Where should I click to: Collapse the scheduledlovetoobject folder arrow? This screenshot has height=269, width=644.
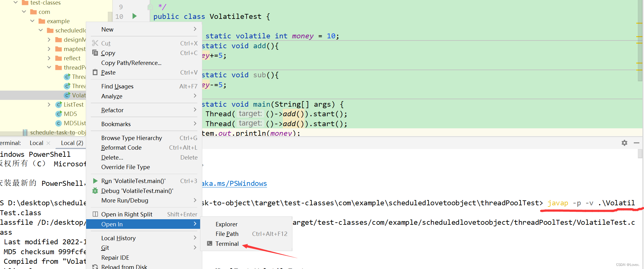click(x=41, y=30)
